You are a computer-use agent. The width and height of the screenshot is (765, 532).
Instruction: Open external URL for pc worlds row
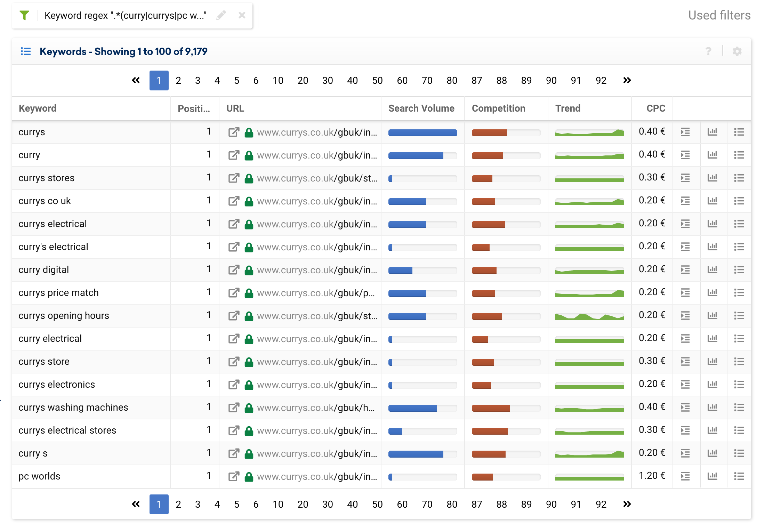(x=234, y=476)
